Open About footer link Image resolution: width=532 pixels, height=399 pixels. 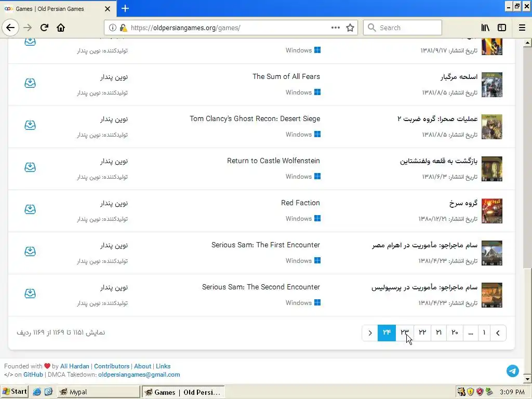coord(142,366)
